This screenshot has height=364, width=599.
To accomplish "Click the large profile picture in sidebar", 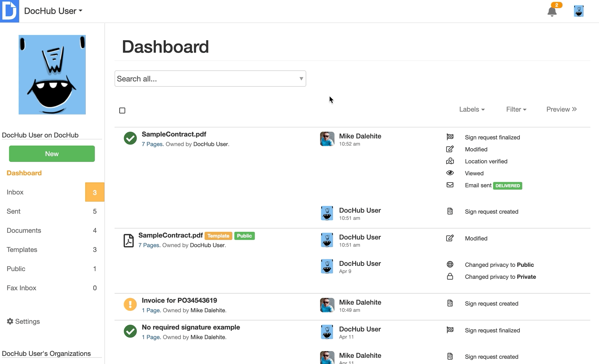I will pos(52,75).
